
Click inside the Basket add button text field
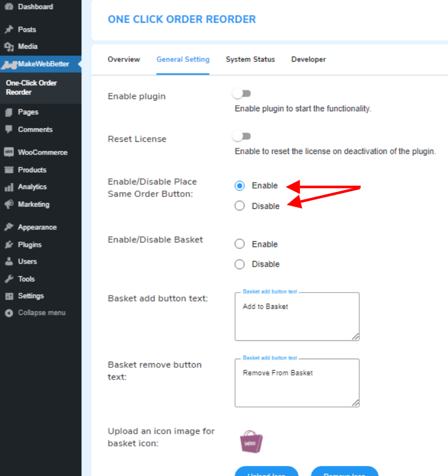click(297, 315)
